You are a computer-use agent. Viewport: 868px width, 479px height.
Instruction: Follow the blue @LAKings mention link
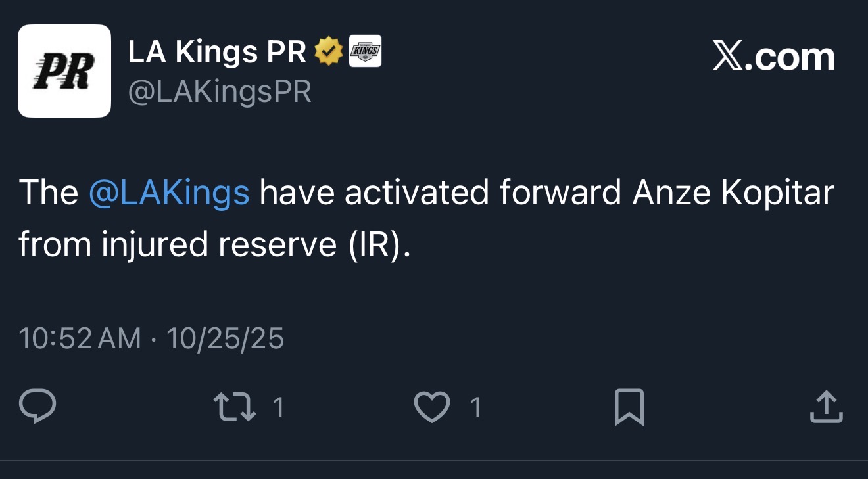169,193
